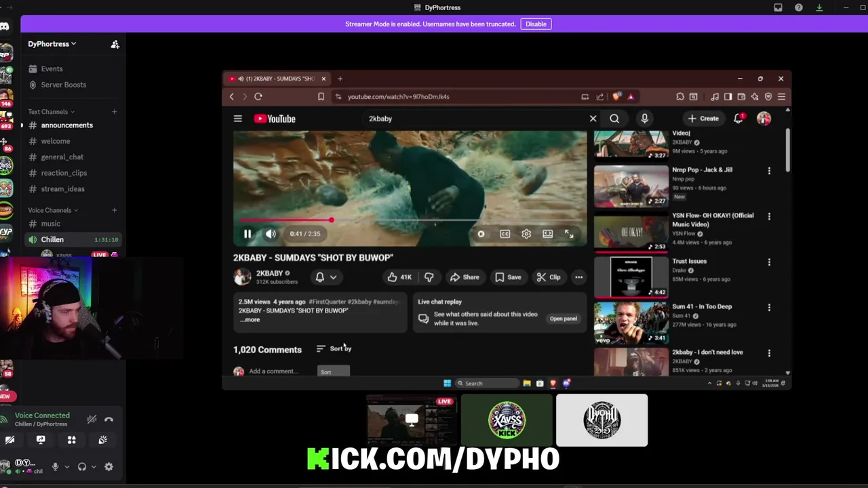Collapse Text Channels category
Viewport: 868px width, 488px height.
click(51, 112)
